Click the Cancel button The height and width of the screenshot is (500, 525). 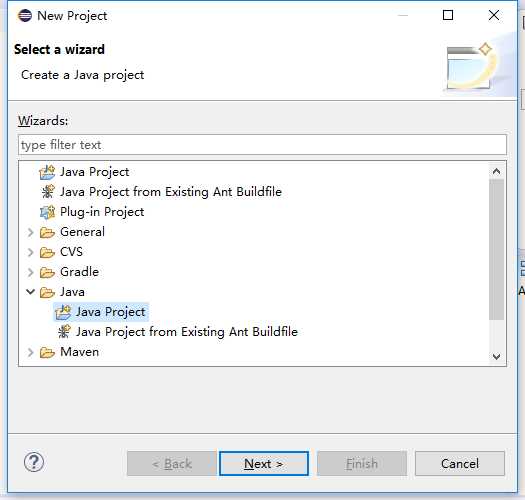click(460, 463)
